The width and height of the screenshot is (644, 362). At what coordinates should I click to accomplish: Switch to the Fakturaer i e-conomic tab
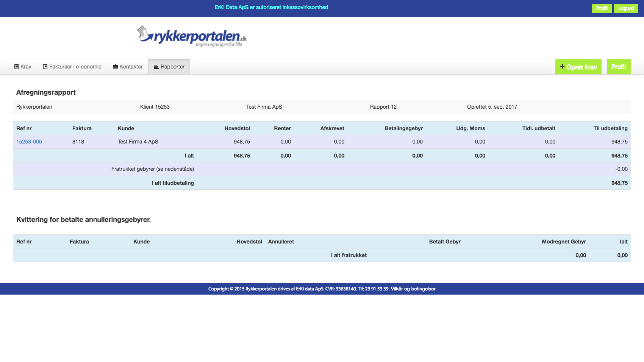click(x=74, y=66)
